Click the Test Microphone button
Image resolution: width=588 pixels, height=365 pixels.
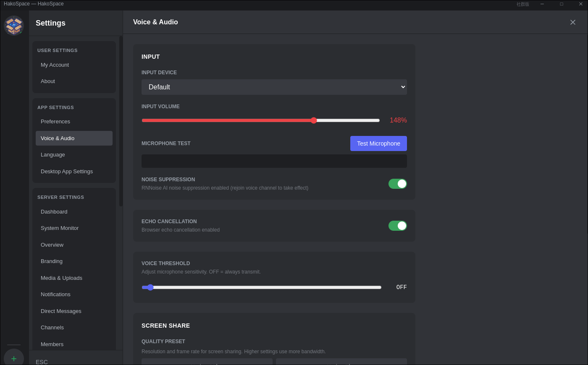(x=378, y=143)
